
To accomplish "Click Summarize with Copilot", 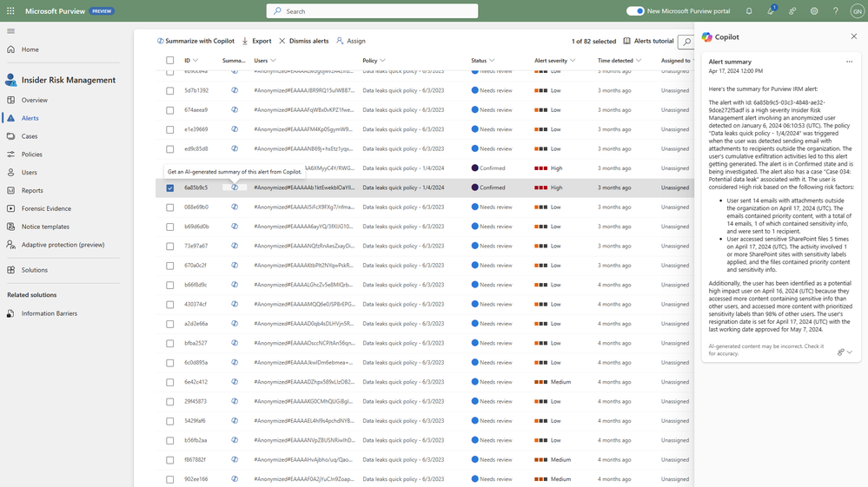I will click(195, 41).
